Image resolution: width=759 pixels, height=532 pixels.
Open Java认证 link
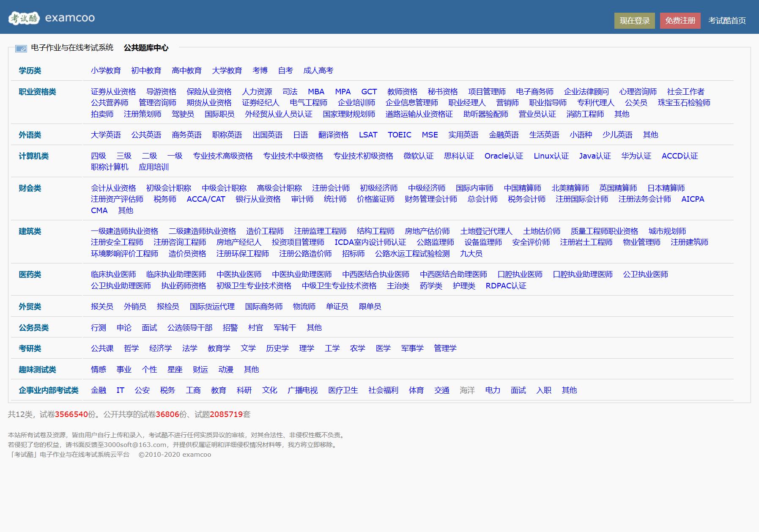click(595, 156)
